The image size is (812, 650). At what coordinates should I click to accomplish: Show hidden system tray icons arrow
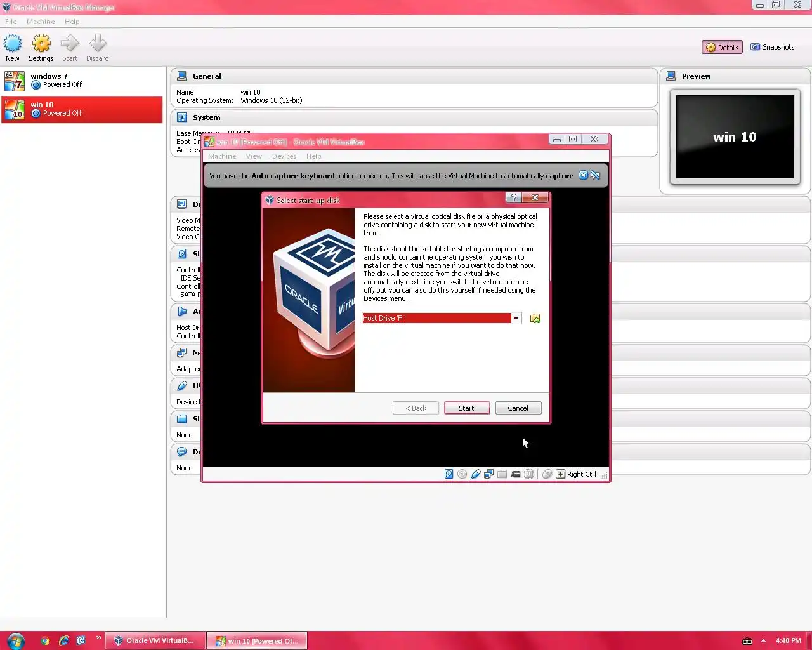point(763,640)
